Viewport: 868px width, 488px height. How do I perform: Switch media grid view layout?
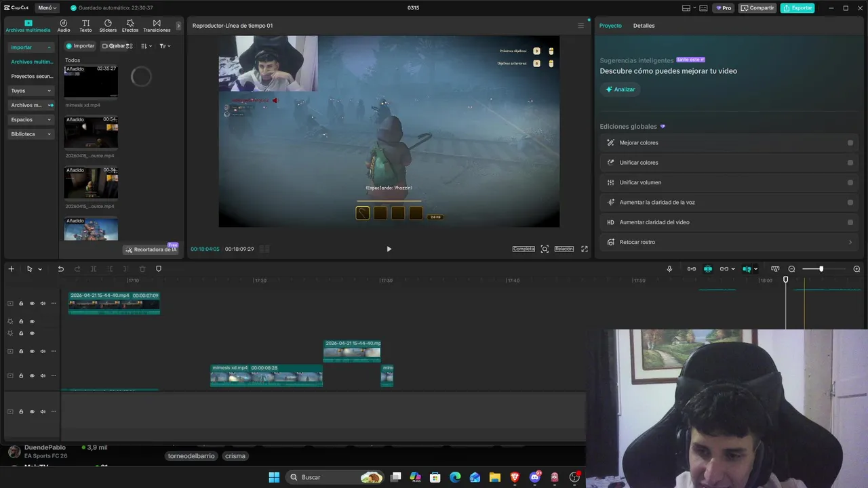(x=130, y=46)
